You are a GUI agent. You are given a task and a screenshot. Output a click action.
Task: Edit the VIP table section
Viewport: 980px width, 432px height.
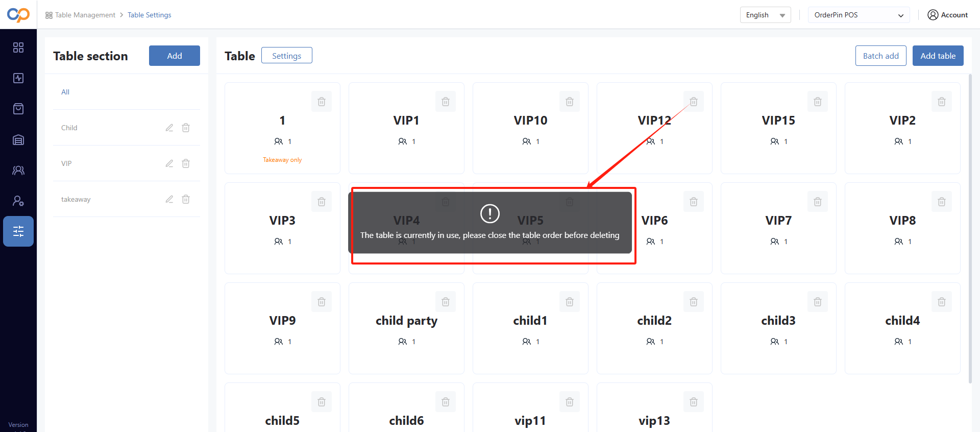169,163
